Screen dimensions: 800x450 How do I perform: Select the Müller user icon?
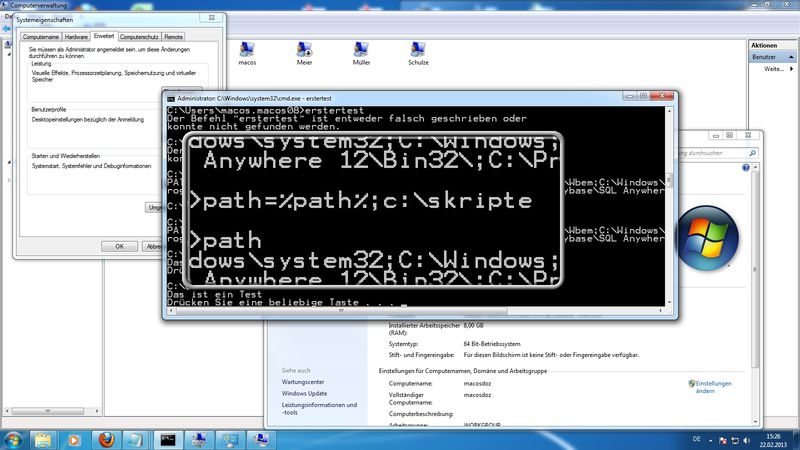[361, 49]
